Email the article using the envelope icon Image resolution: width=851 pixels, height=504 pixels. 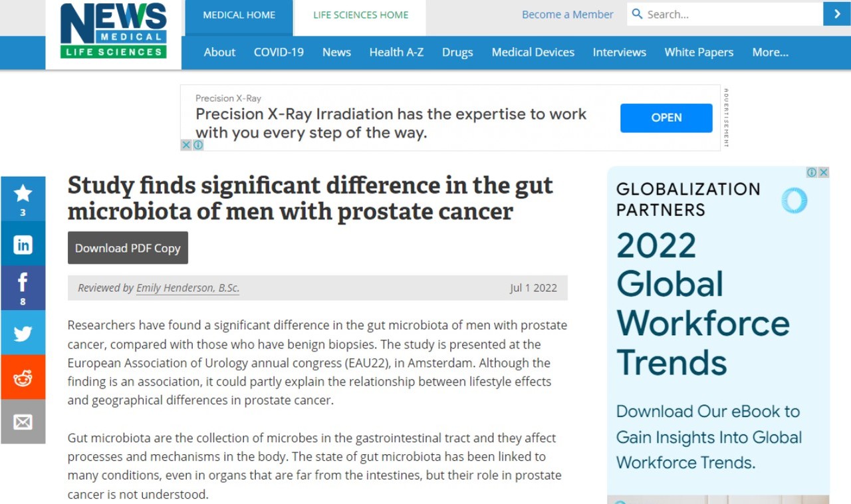(23, 422)
